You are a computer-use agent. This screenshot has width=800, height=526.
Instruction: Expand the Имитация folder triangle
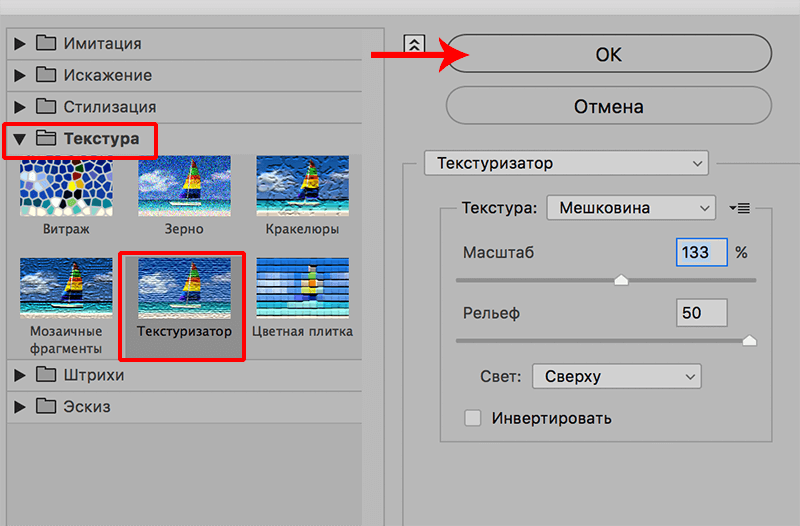click(x=20, y=44)
